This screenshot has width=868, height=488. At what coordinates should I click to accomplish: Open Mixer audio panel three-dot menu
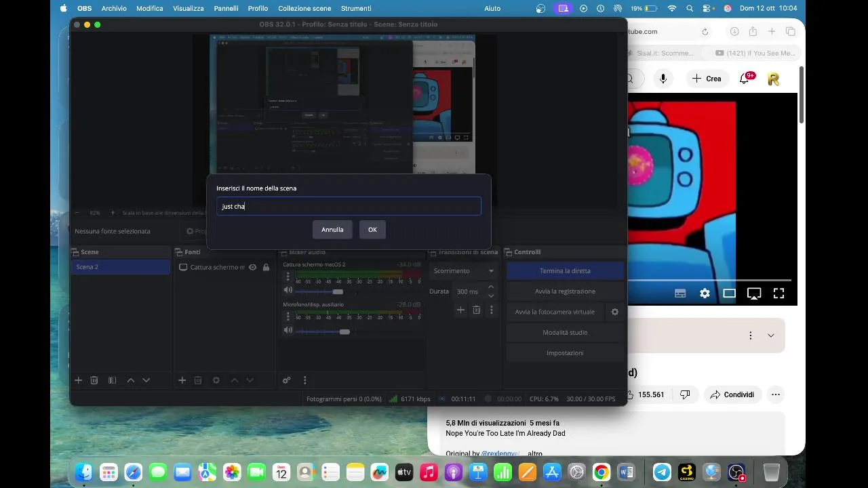click(304, 380)
